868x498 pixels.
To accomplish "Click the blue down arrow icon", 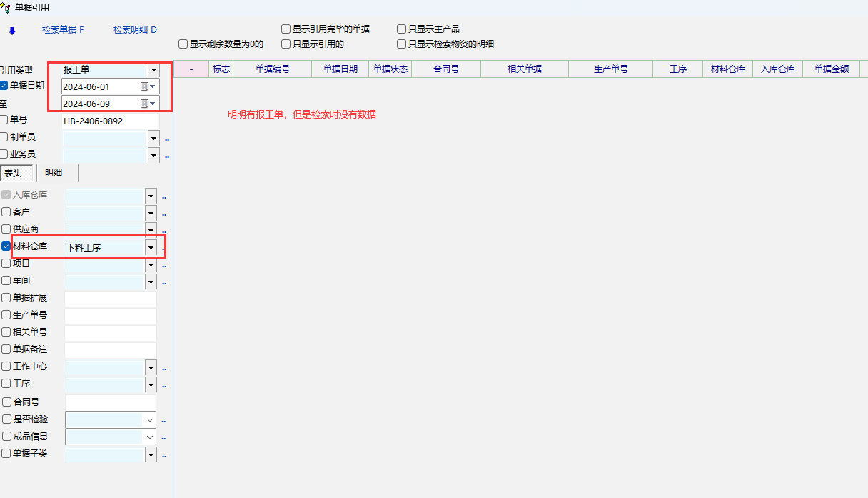I will tap(11, 31).
